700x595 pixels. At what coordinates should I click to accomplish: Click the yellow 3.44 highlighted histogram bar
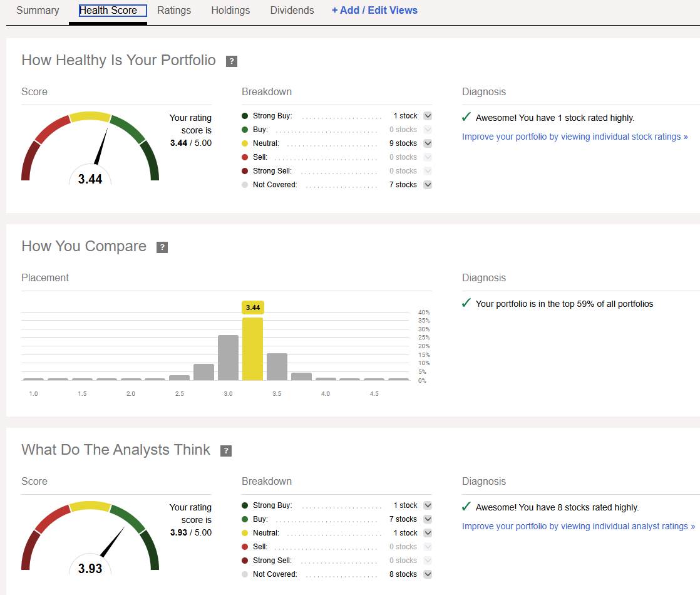[252, 348]
